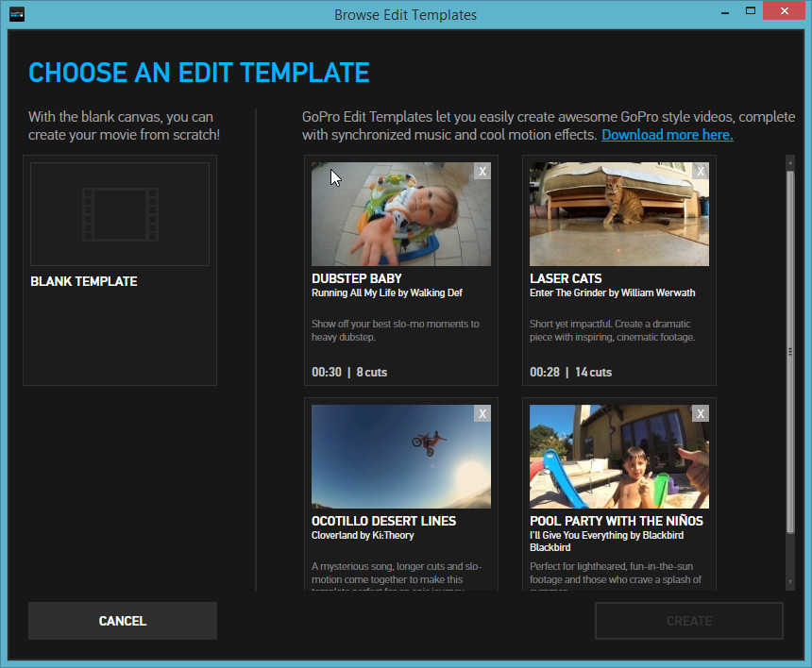Click the OCOTILLO DESERT LINES title
Screen dimensions: 812x668
click(383, 521)
